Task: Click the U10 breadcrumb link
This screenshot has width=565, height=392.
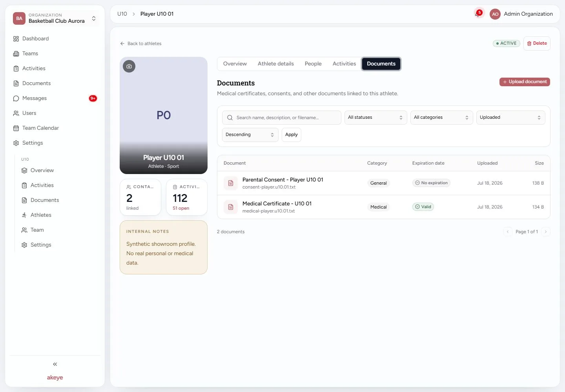Action: 122,14
